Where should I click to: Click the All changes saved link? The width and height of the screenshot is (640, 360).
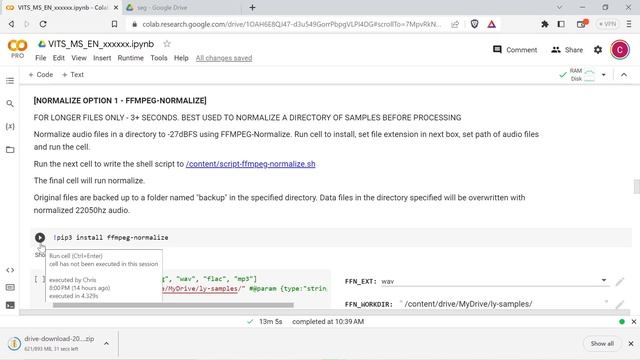(224, 58)
